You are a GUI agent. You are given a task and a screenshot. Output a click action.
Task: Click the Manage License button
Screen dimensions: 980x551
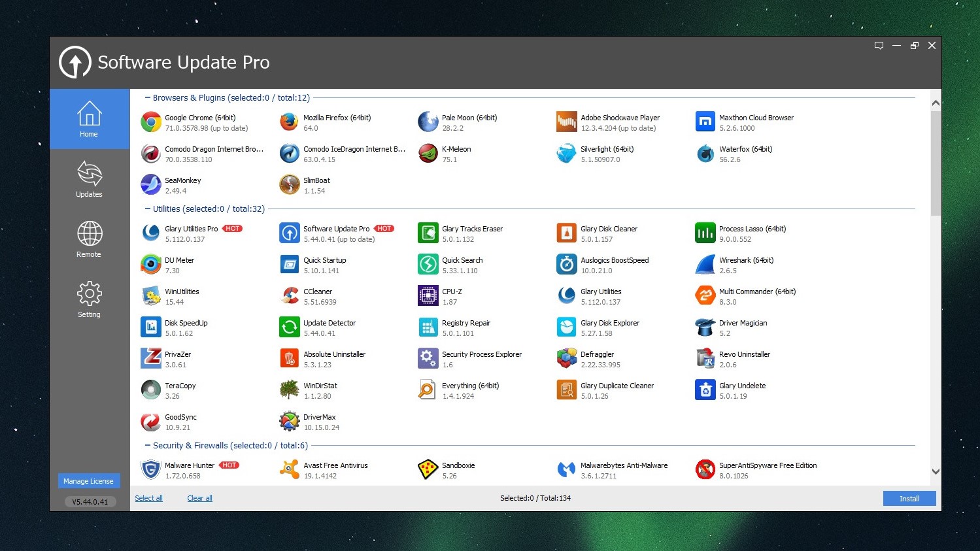point(89,481)
